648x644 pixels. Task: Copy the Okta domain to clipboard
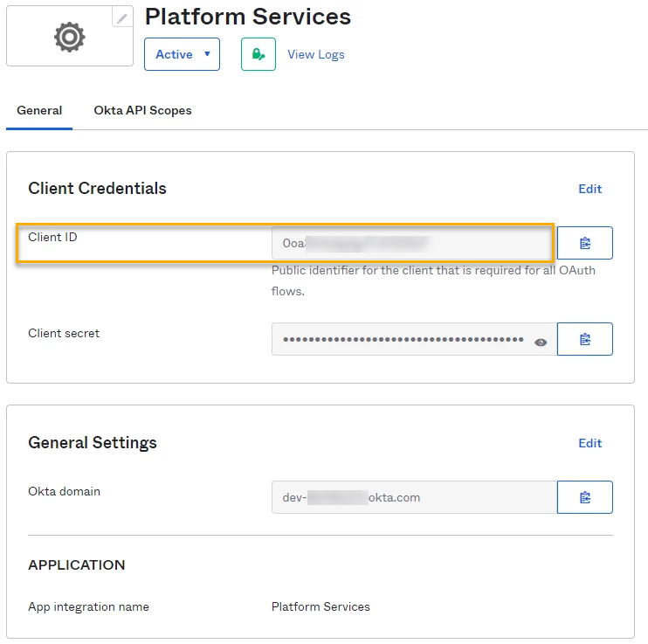pos(585,497)
